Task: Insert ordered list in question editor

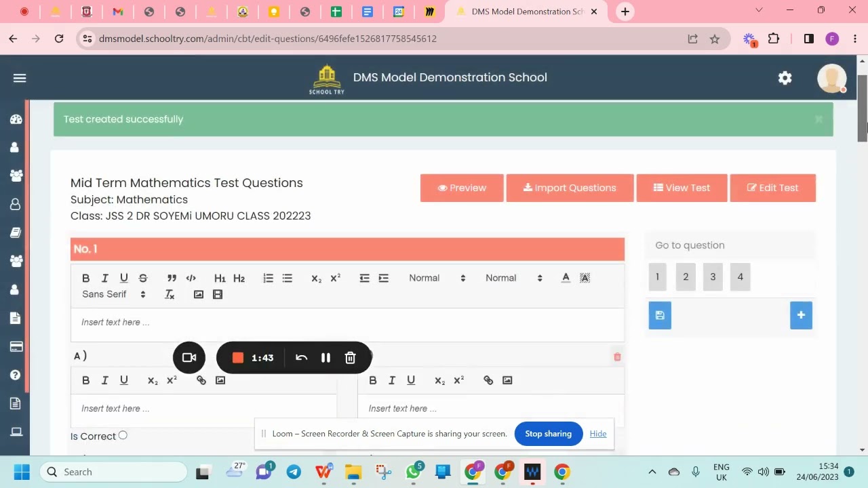Action: tap(268, 278)
